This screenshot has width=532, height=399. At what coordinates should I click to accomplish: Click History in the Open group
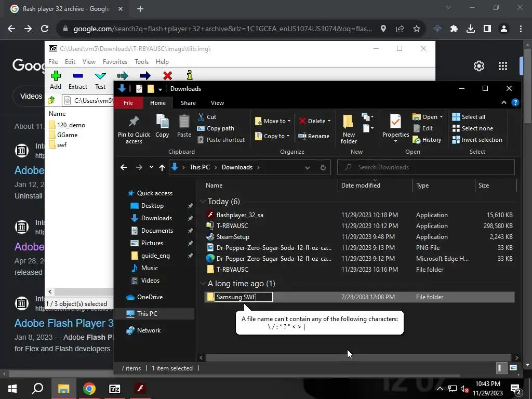click(427, 140)
